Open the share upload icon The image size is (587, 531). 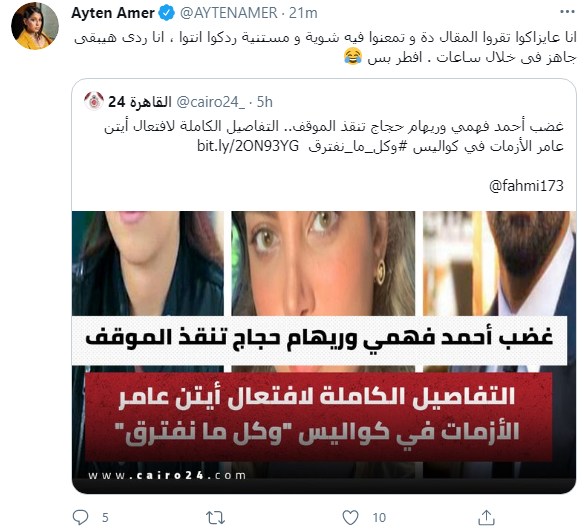point(486,518)
